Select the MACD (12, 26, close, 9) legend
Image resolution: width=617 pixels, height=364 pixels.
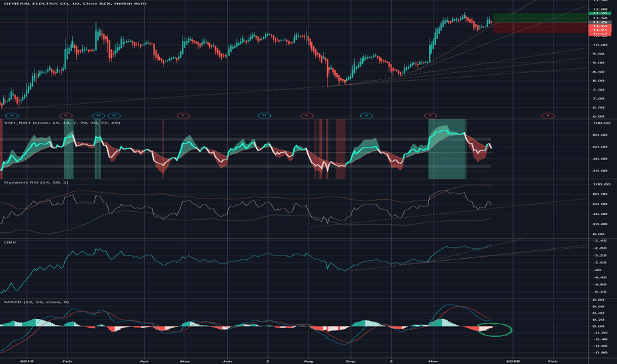(36, 302)
